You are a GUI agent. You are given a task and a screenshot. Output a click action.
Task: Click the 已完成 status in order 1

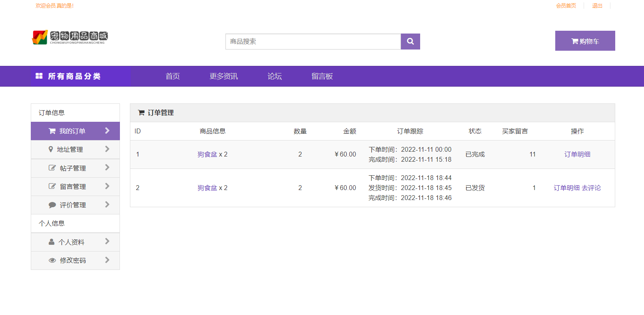(475, 154)
